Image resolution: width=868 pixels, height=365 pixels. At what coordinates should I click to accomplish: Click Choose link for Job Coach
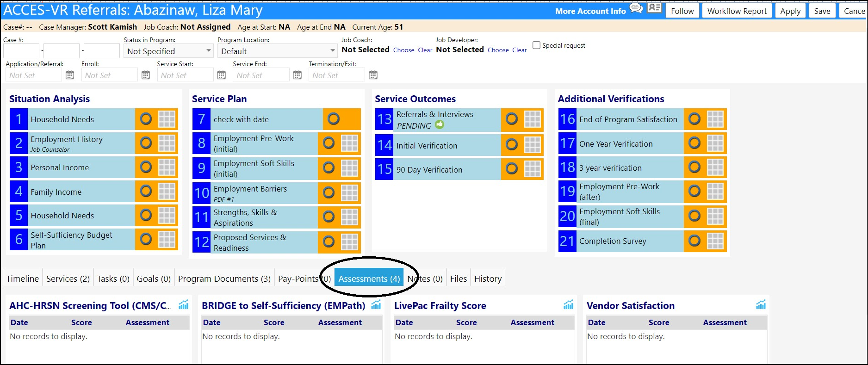point(404,50)
